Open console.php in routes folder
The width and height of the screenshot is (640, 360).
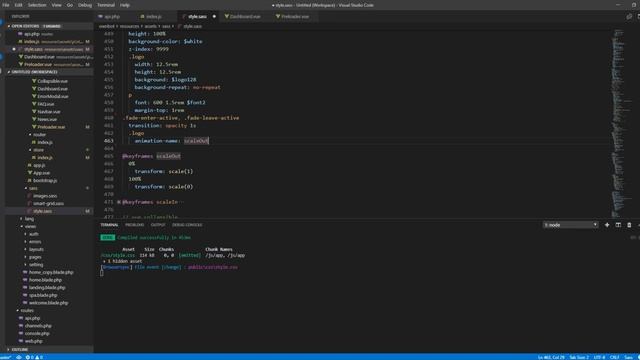(x=37, y=333)
